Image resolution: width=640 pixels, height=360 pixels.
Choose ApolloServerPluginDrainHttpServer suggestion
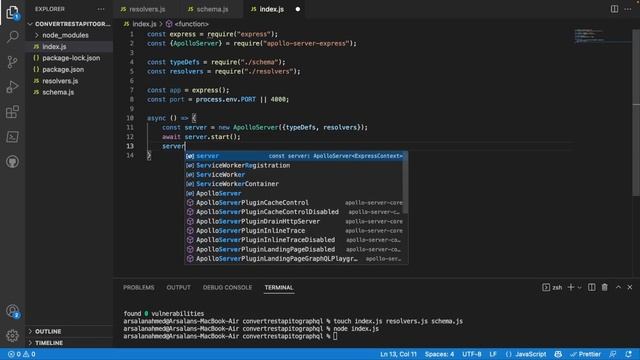tap(293, 222)
